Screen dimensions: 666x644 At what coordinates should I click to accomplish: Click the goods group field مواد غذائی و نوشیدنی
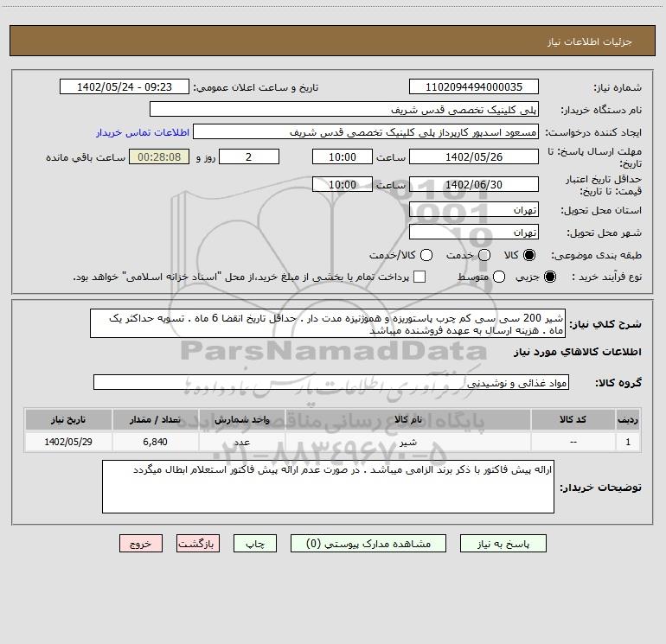pos(331,382)
